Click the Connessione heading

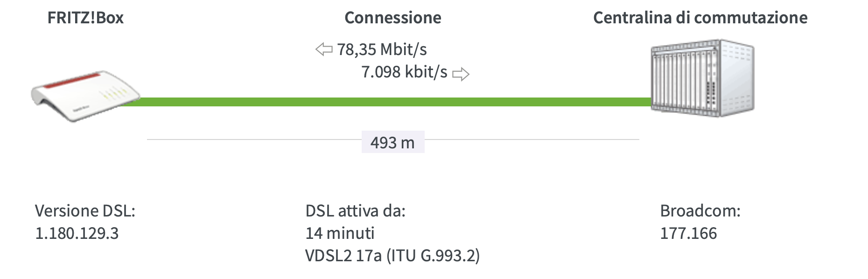coord(393,18)
